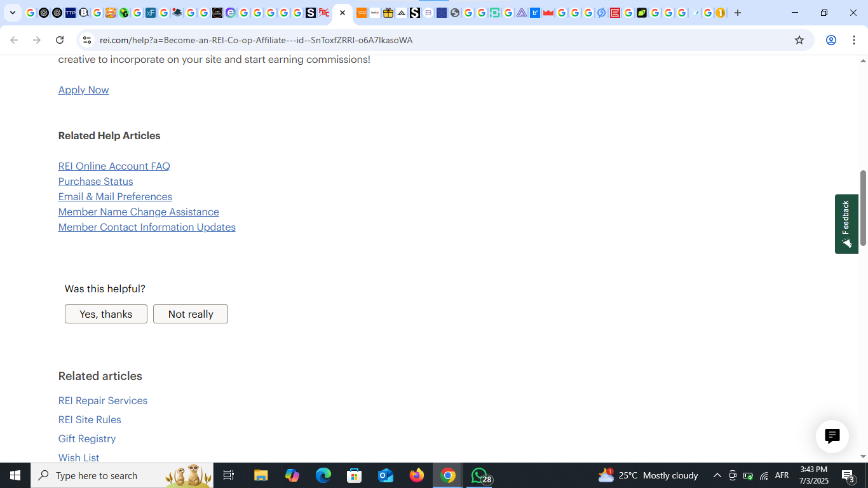Reload the REI help page

coord(60,40)
